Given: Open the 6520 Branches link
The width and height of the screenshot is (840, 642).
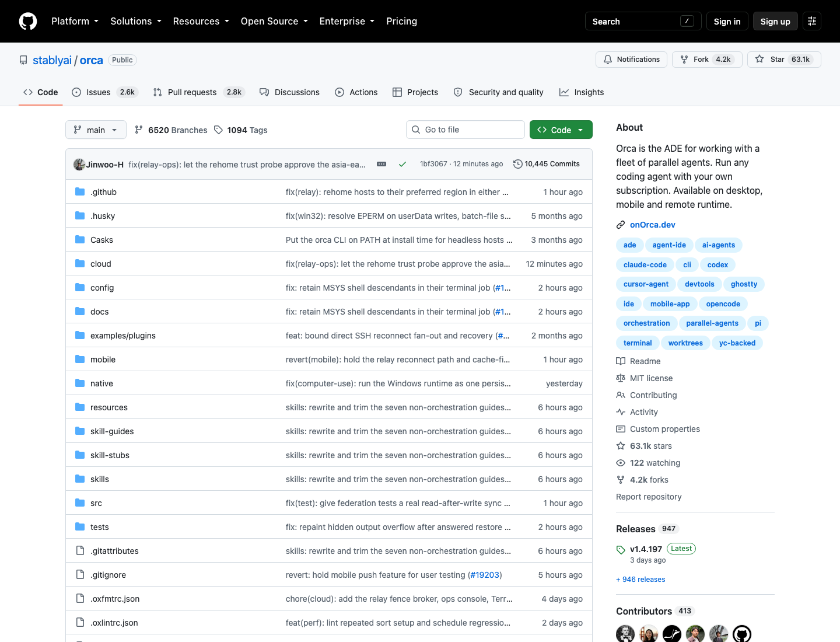Looking at the screenshot, I should (x=171, y=130).
